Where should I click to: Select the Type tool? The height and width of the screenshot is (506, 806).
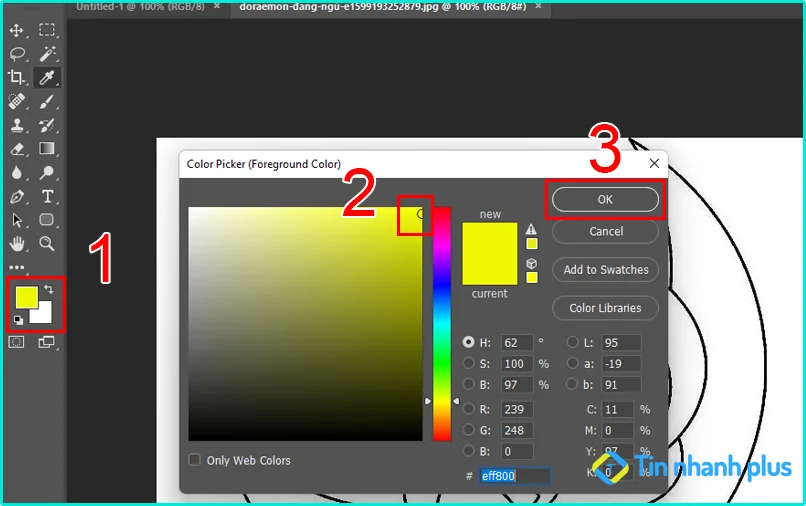pos(47,196)
